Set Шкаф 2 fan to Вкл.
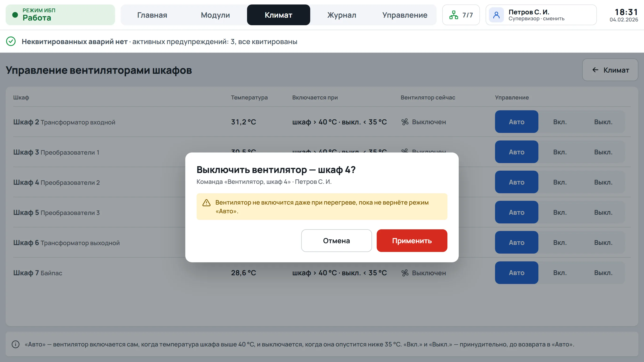 [x=560, y=122]
